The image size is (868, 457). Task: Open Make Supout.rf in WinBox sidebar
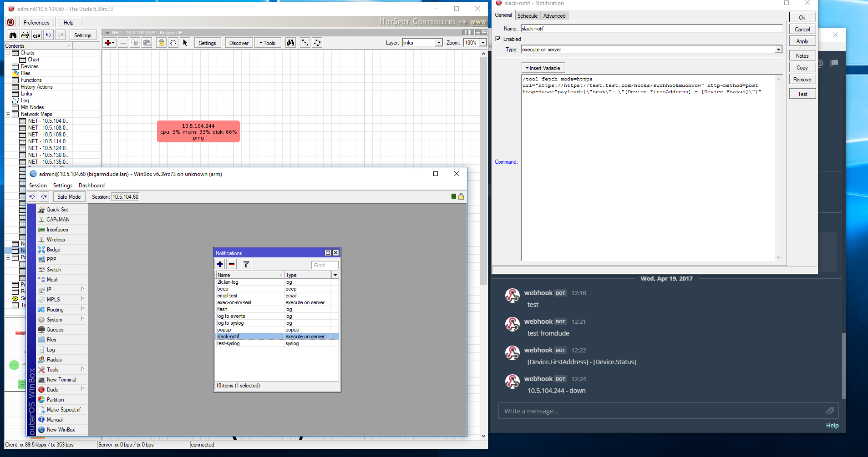coord(63,410)
